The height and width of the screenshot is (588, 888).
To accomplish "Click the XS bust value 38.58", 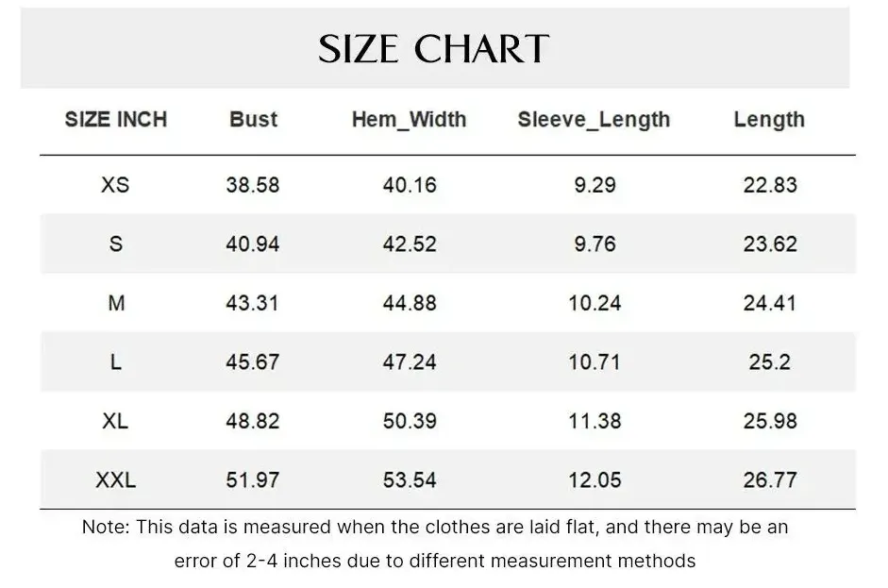I will pos(253,185).
